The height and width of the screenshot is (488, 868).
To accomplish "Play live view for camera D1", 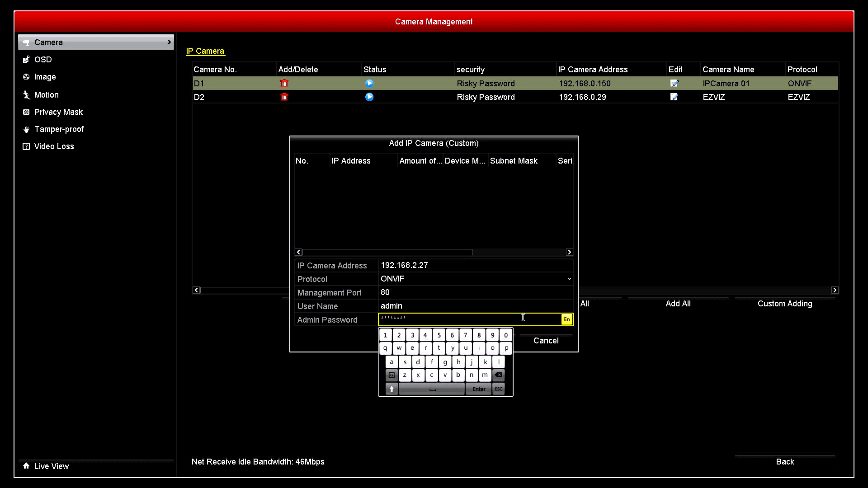I will tap(369, 83).
